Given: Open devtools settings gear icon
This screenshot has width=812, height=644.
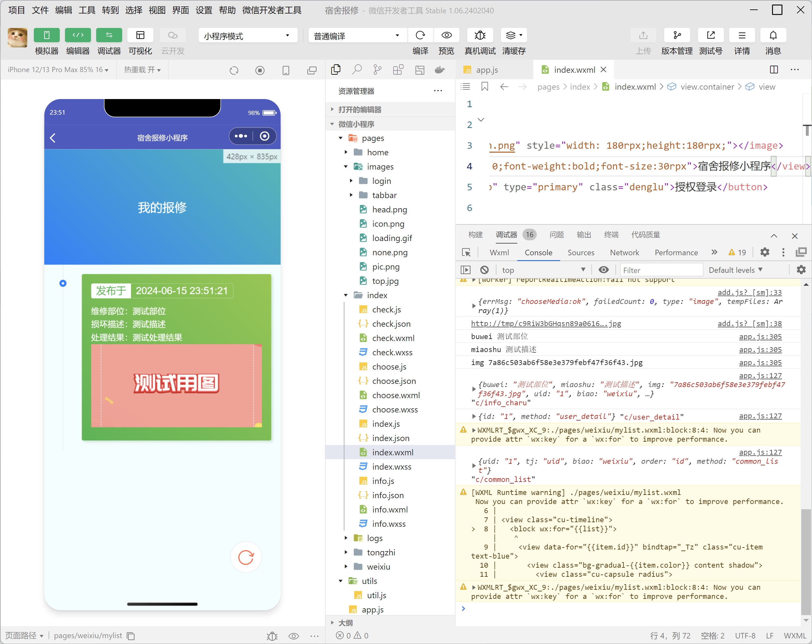Looking at the screenshot, I should (x=764, y=252).
